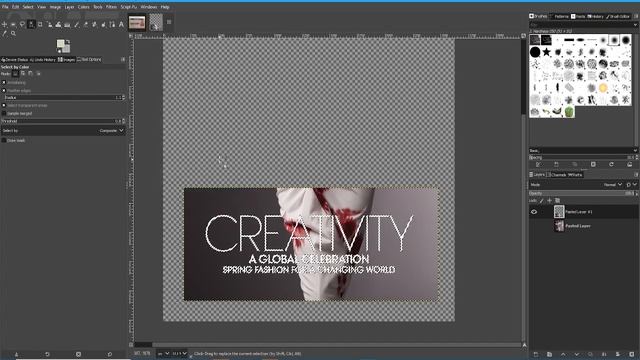The width and height of the screenshot is (640, 360).
Task: Select the Crop tool icon
Action: click(40, 24)
